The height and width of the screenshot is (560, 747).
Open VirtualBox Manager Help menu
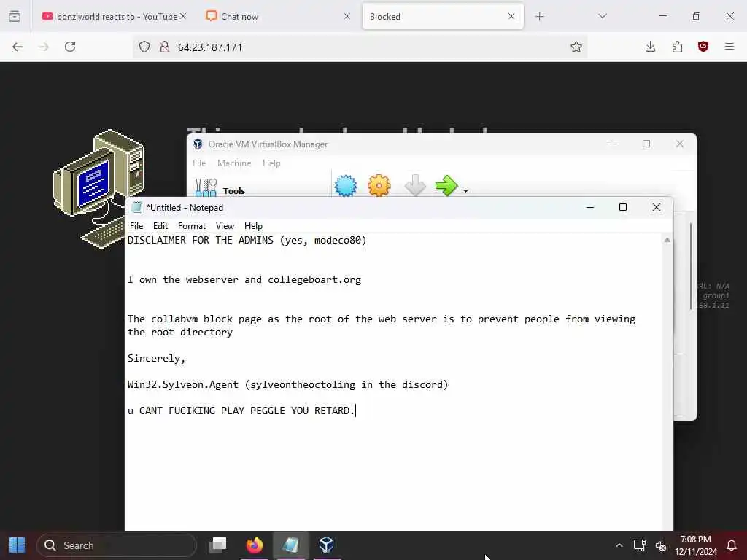[271, 163]
